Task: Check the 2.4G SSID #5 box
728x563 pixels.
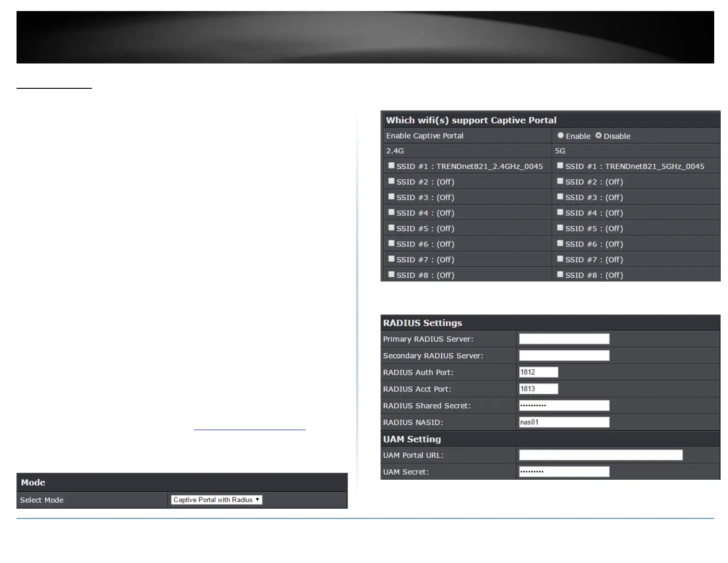Action: (x=391, y=228)
